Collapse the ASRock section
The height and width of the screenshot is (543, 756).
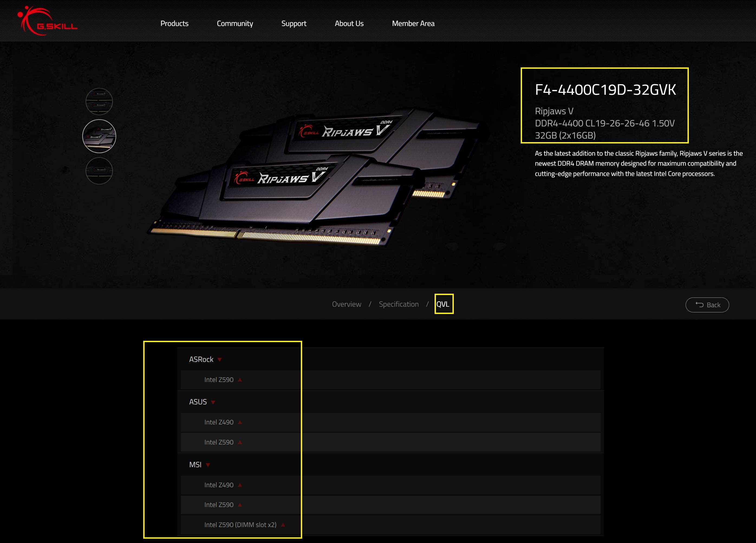[390, 359]
